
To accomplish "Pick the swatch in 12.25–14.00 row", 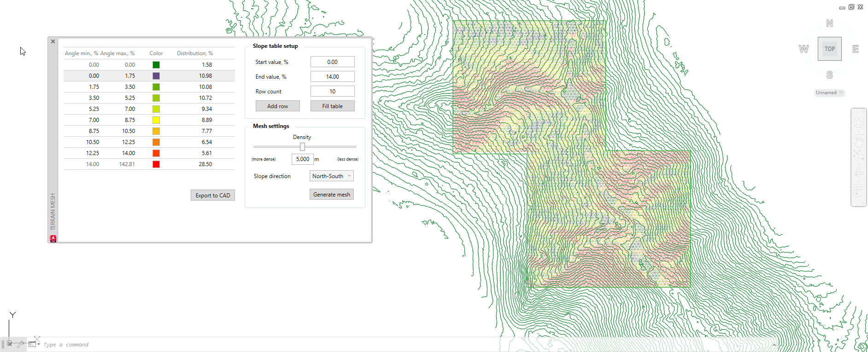I will 156,153.
